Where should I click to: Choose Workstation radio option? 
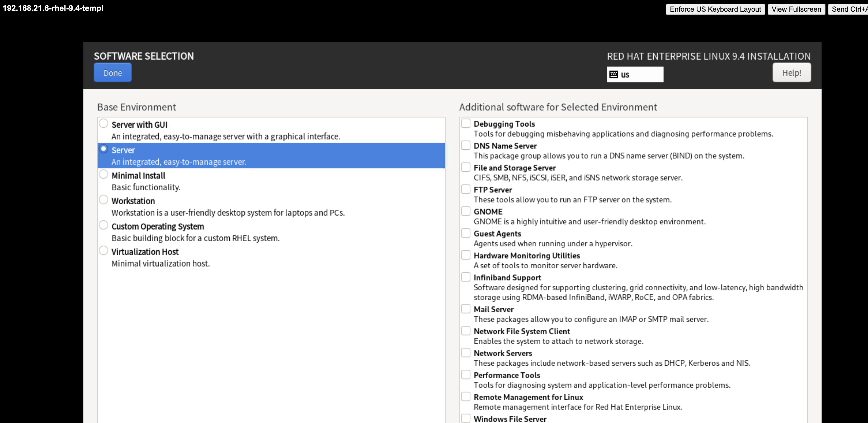click(x=103, y=200)
